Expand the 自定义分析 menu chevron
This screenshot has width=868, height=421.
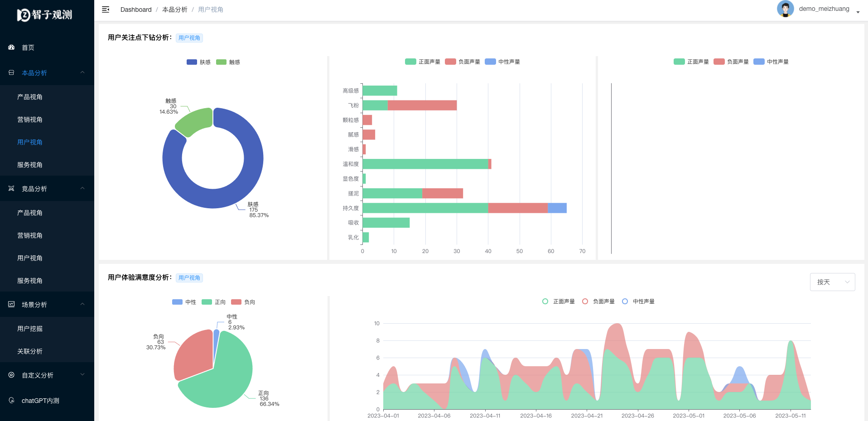82,374
